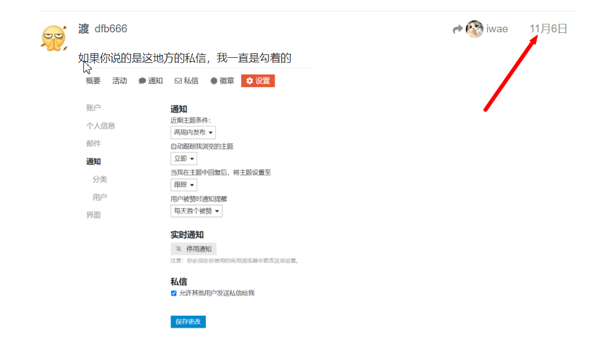Image resolution: width=602 pixels, height=364 pixels.
Task: Open the dfb666 username link
Action: coord(111,29)
